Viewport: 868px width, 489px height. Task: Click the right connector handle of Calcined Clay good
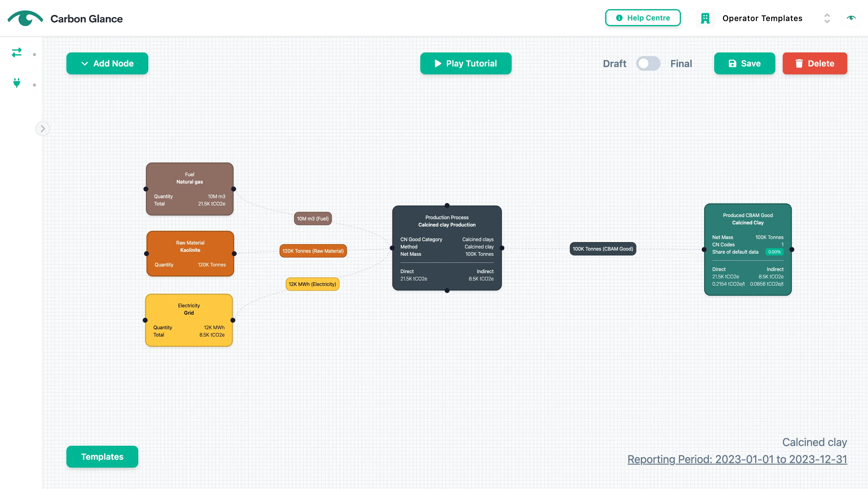[792, 250]
